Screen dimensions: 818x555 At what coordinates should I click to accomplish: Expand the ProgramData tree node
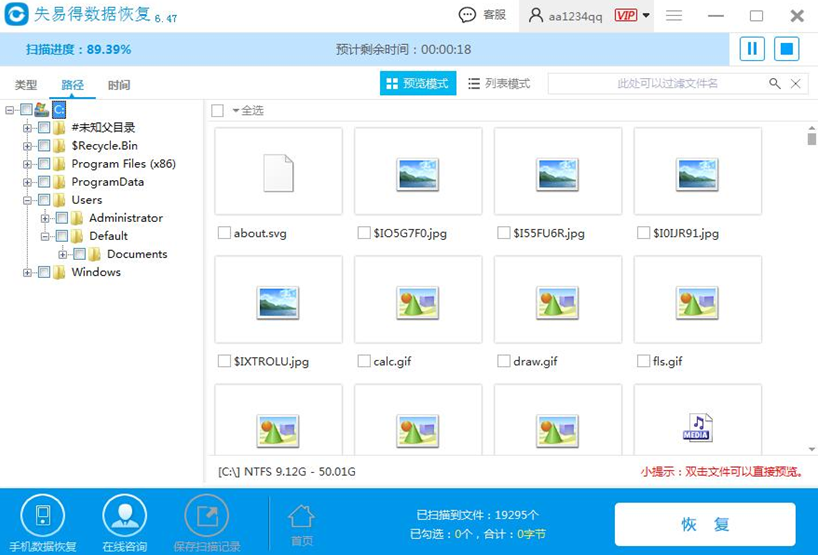[27, 182]
